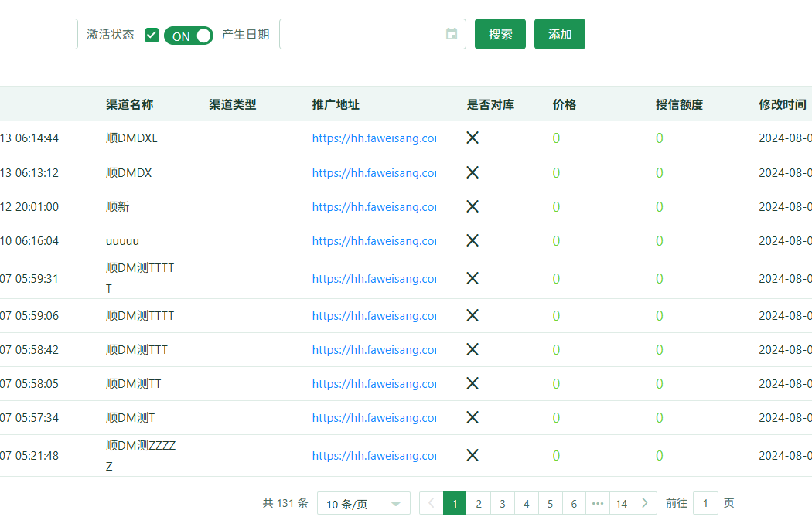Viewport: 812px width, 527px height.
Task: Click the X icon in 05:57:34 row
Action: click(x=473, y=418)
